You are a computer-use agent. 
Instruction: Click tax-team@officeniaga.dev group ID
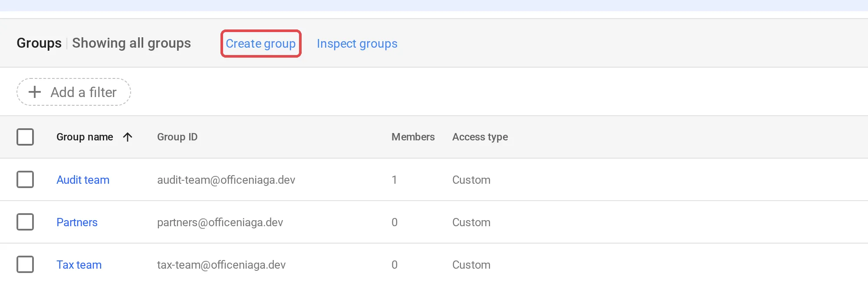click(x=221, y=264)
